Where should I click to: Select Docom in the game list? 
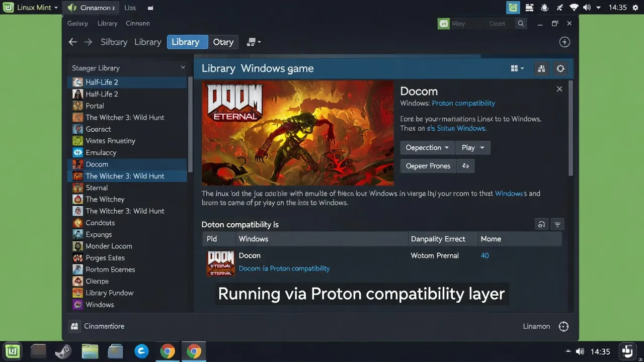click(x=127, y=164)
